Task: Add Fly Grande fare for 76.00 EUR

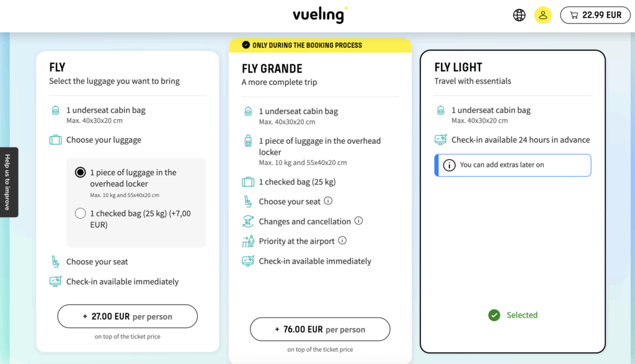Action: coord(320,329)
